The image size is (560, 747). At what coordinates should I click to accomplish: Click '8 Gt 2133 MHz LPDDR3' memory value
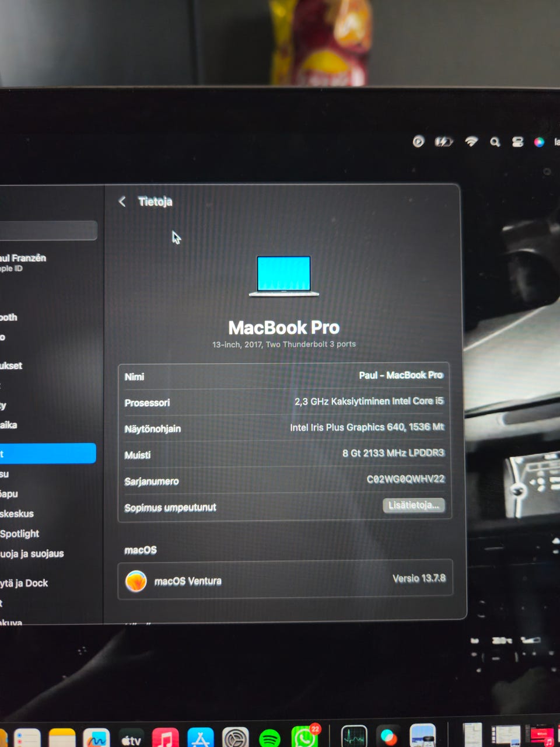pos(393,453)
